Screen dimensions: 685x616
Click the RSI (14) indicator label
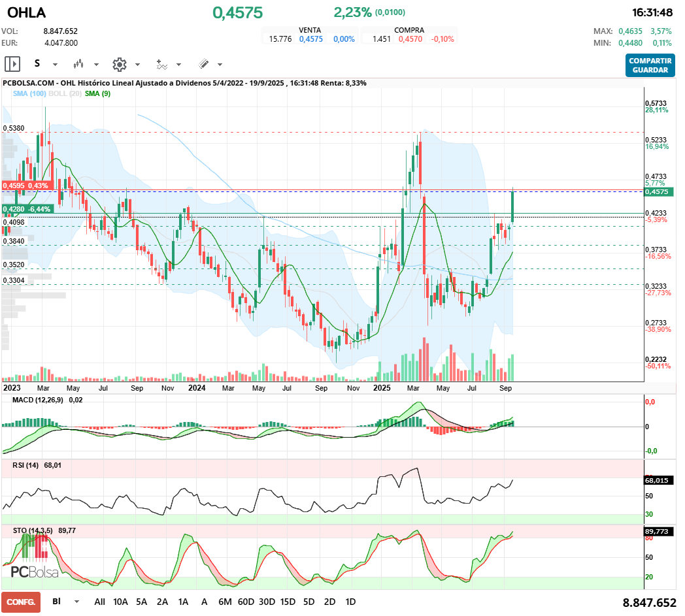(25, 465)
